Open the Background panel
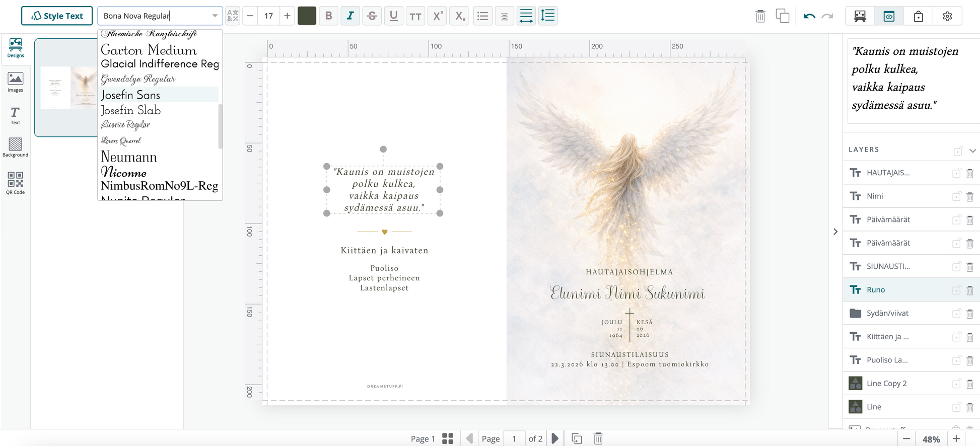The image size is (980, 446). pos(16,147)
